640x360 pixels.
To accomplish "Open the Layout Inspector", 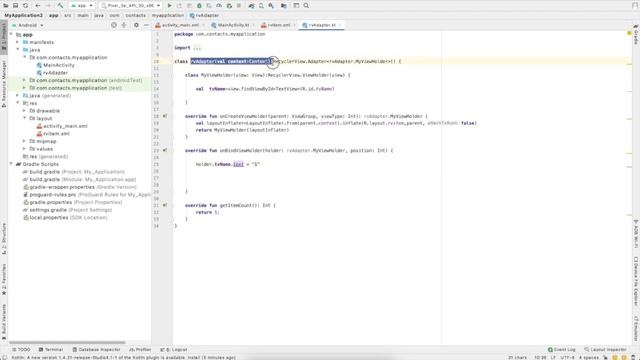I will pos(605,350).
